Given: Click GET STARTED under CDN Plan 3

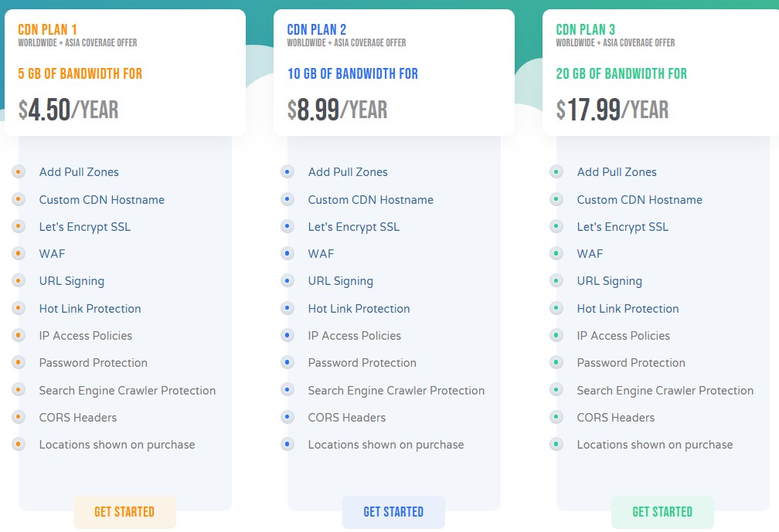Looking at the screenshot, I should (x=662, y=512).
